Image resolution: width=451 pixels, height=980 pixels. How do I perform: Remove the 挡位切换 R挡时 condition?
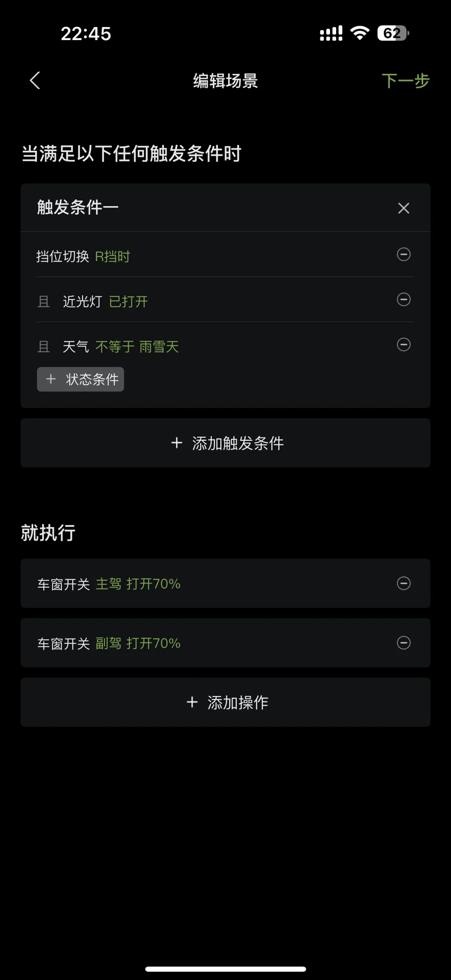[x=404, y=254]
